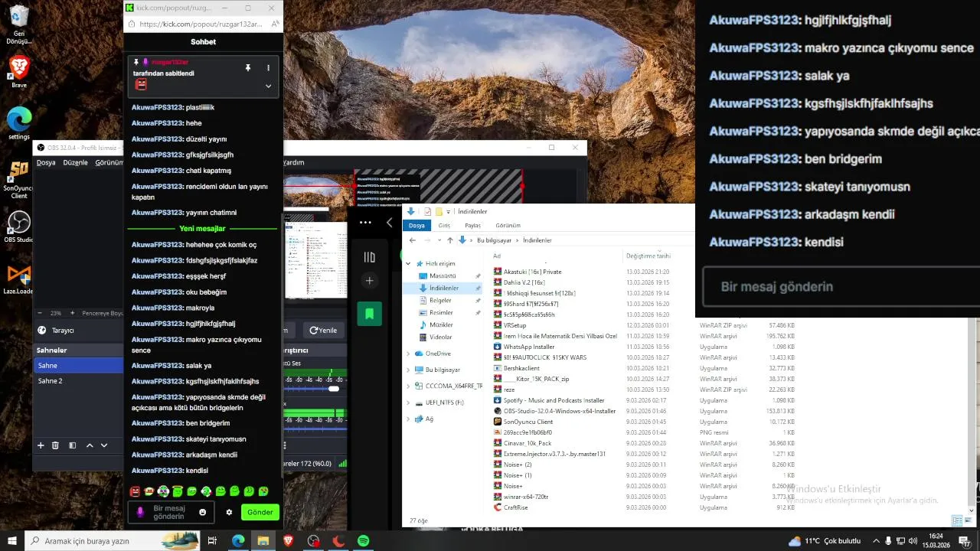Expand the pinned message chevron in Kick chat
Viewport: 980px width, 551px height.
268,86
